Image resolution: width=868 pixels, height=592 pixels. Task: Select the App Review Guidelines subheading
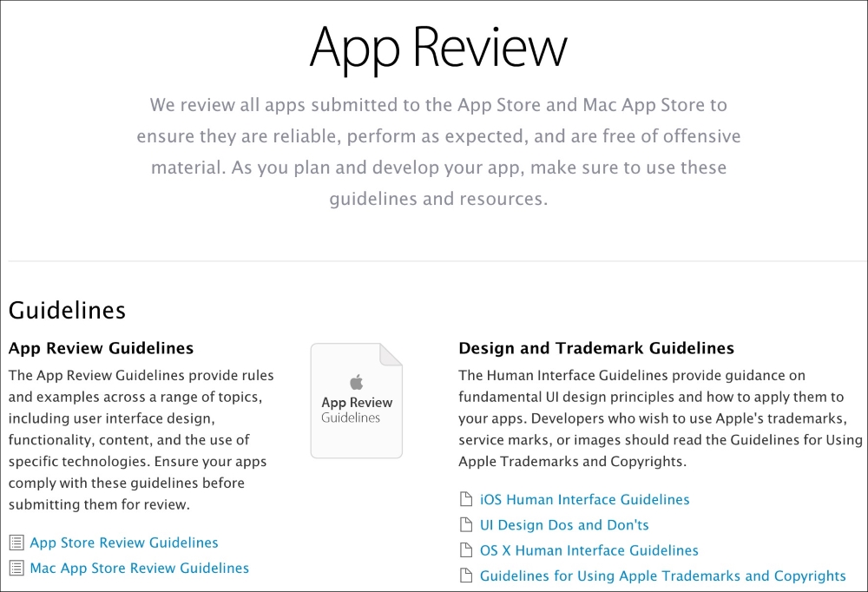(x=102, y=348)
